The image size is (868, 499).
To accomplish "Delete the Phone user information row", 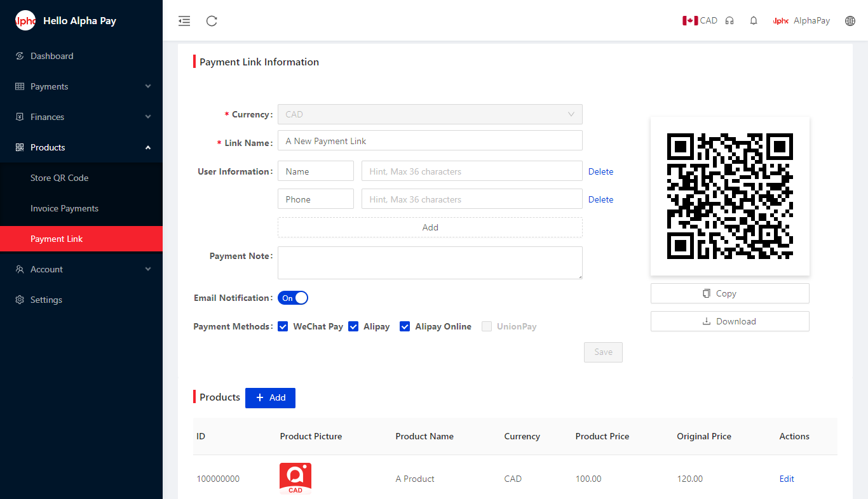I will [x=600, y=199].
